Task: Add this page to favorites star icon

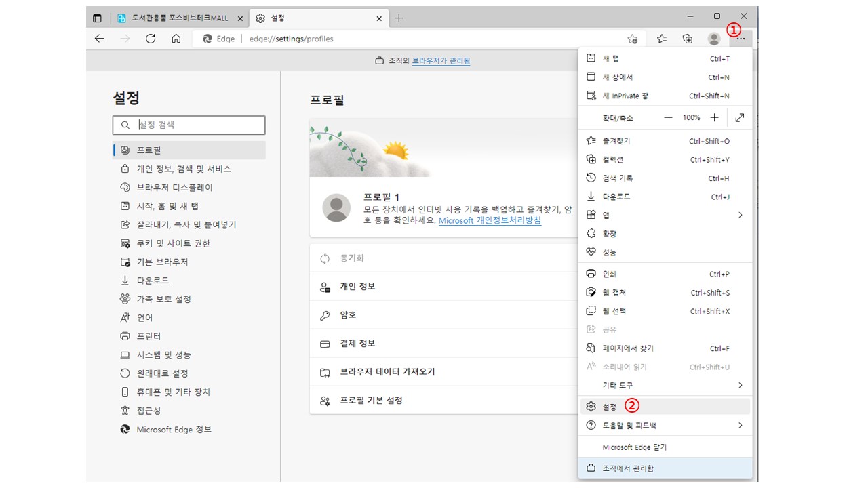Action: [632, 39]
